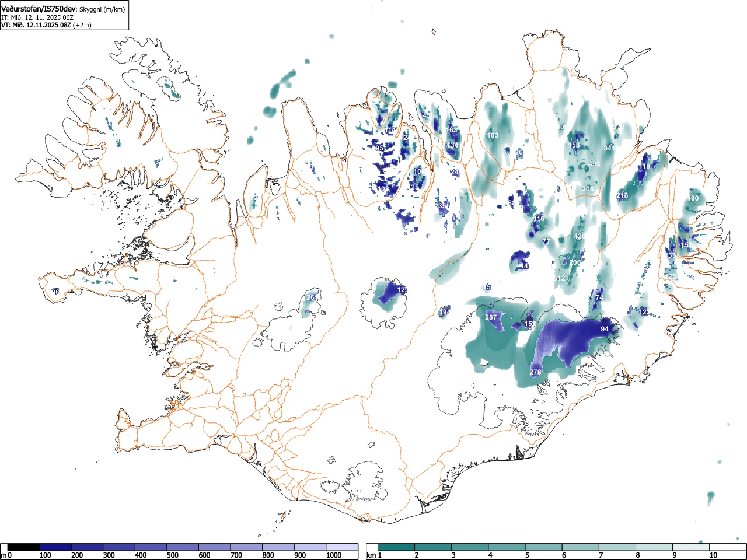Screen dimensions: 747x560
Task: Click the '134' visibility value on the map
Action: pos(452,145)
